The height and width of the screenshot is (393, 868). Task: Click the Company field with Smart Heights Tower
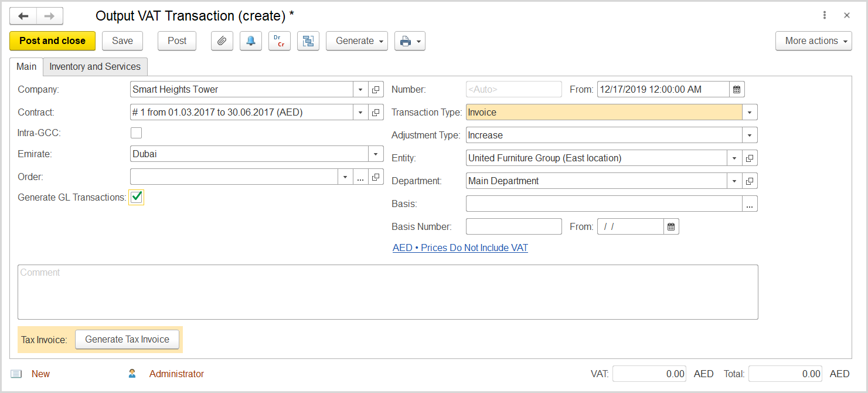(241, 90)
